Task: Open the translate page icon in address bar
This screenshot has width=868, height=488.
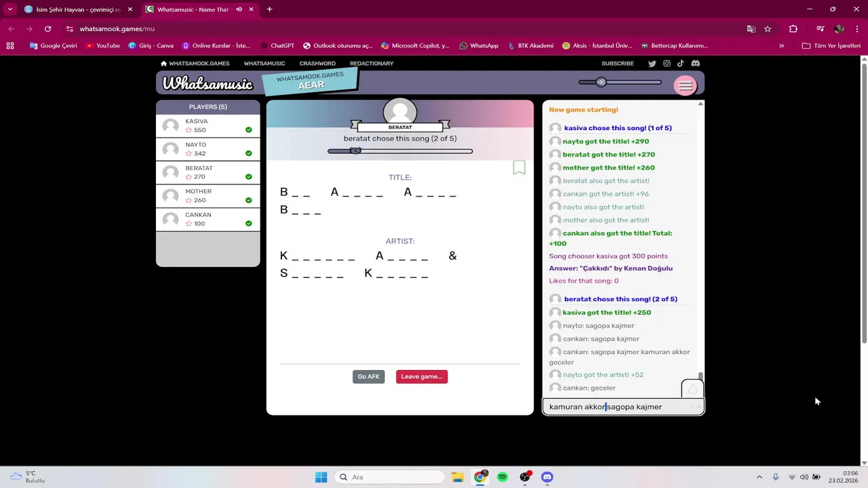Action: (x=751, y=29)
